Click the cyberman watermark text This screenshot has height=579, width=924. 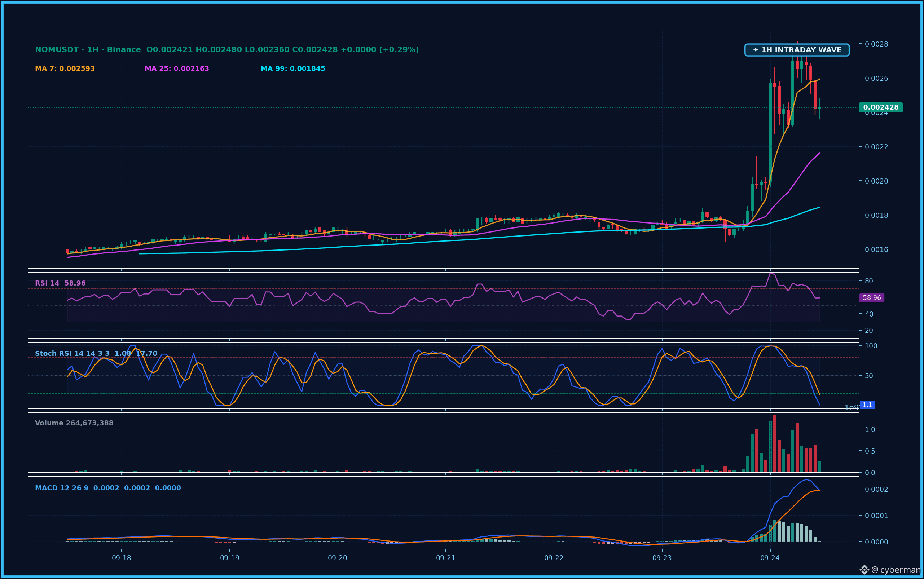[x=896, y=570]
